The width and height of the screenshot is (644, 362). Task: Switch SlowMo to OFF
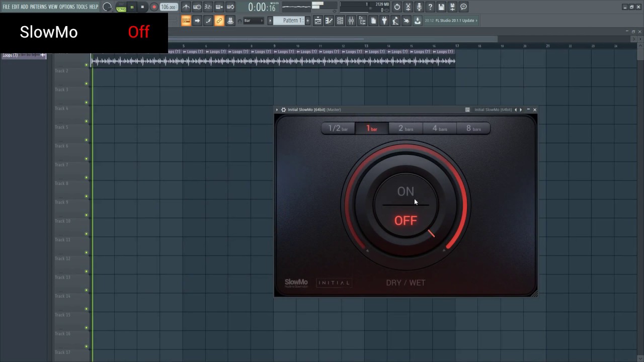406,220
